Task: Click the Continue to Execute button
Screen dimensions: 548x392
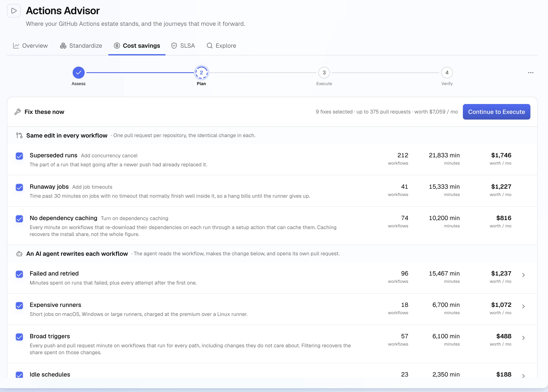Action: pos(496,112)
